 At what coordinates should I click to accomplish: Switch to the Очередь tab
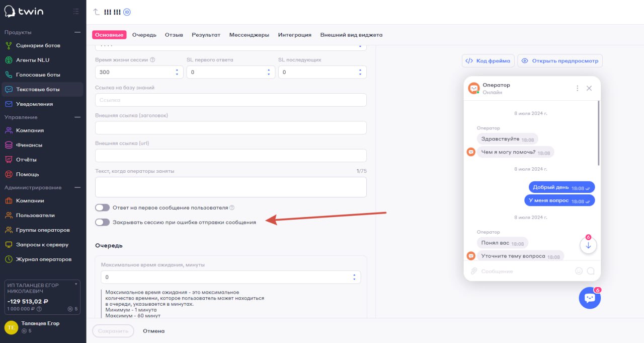click(x=144, y=35)
